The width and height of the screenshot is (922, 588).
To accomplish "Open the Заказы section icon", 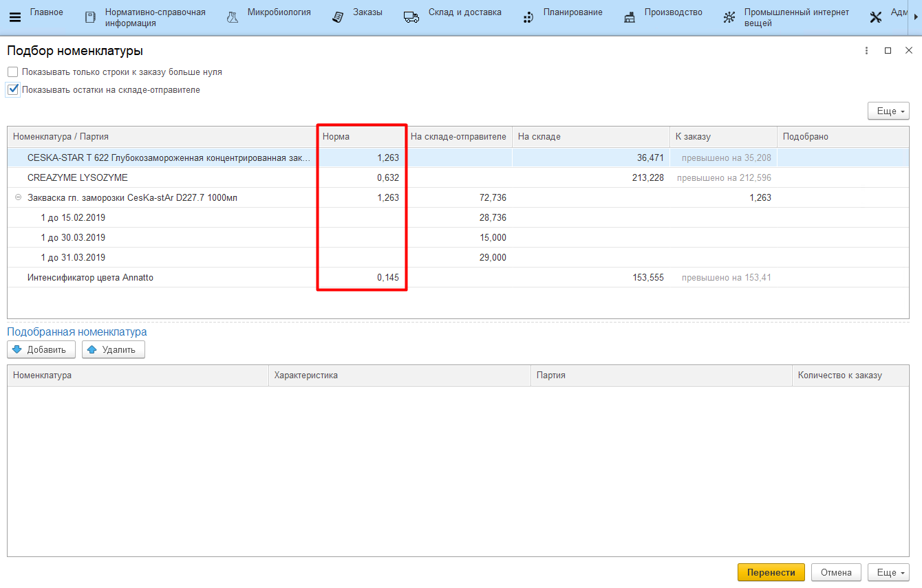I will coord(338,18).
